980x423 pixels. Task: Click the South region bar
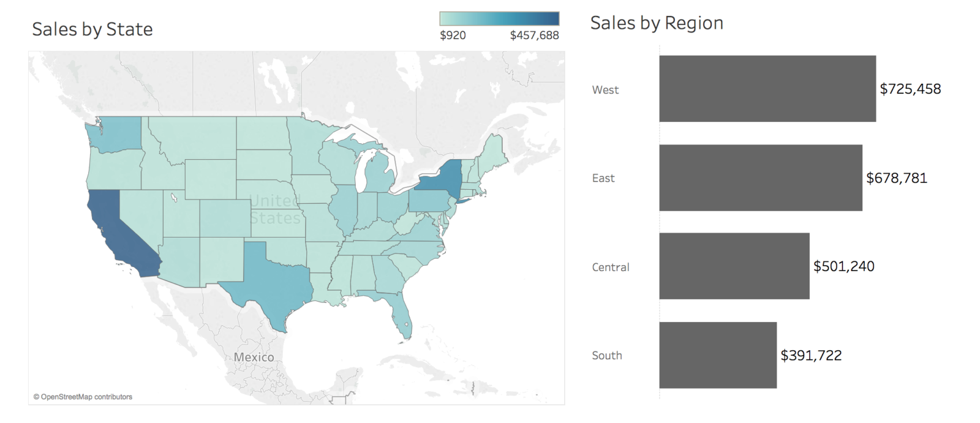pyautogui.click(x=717, y=355)
